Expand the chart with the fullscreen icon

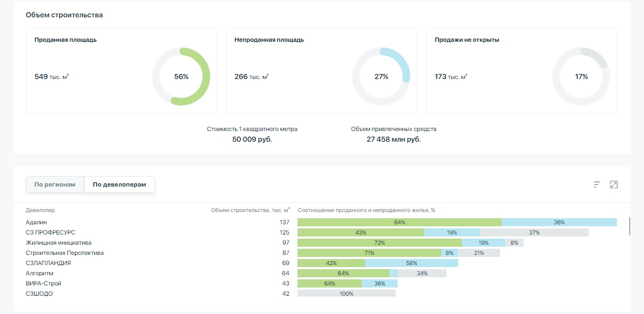[x=614, y=185]
